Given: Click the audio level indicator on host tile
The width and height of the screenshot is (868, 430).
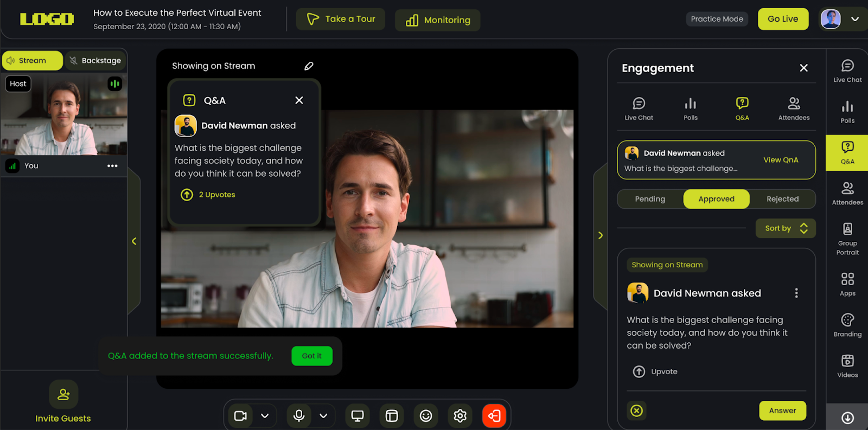Looking at the screenshot, I should [x=114, y=84].
